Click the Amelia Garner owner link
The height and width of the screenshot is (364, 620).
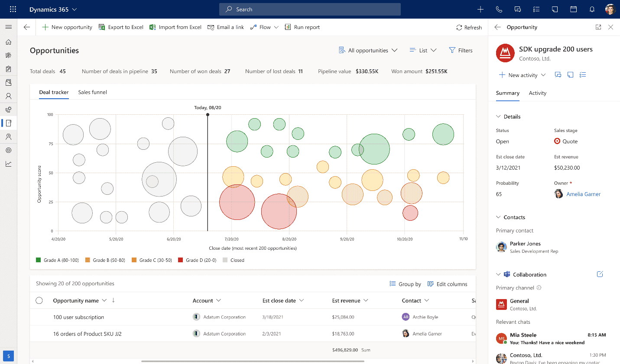click(583, 194)
